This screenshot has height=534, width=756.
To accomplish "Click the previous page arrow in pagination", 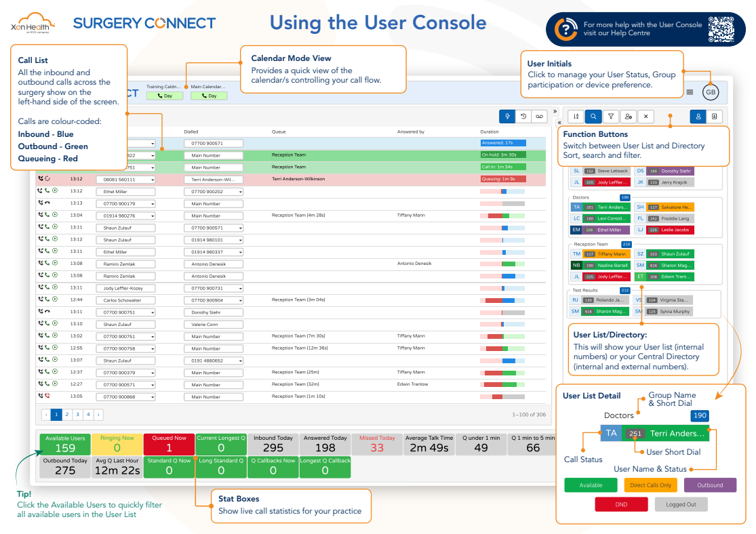I will click(x=46, y=415).
